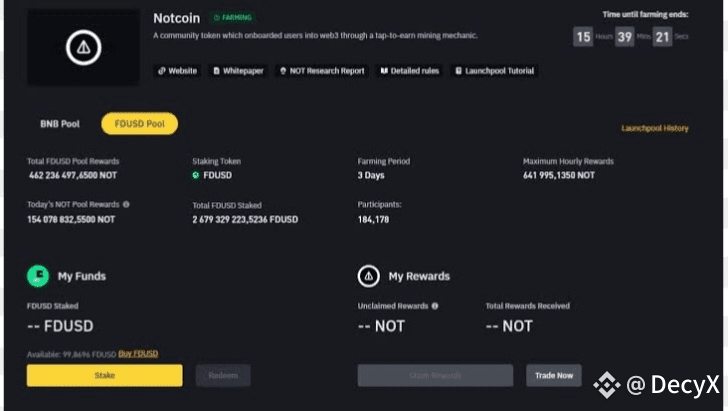Click the Whitepaper document icon

click(x=216, y=71)
